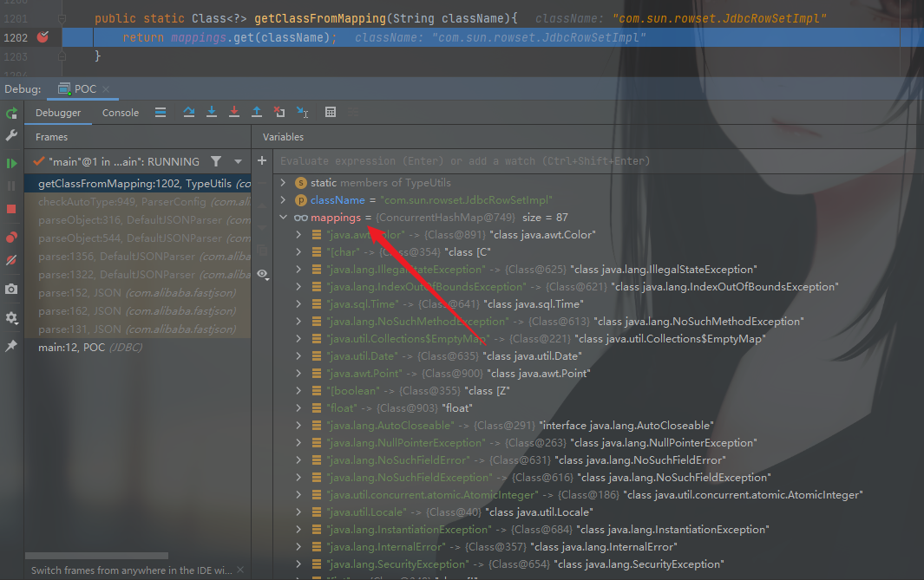This screenshot has width=924, height=580.
Task: Expand the "java.lang.SecurityException" entry
Action: click(x=298, y=564)
